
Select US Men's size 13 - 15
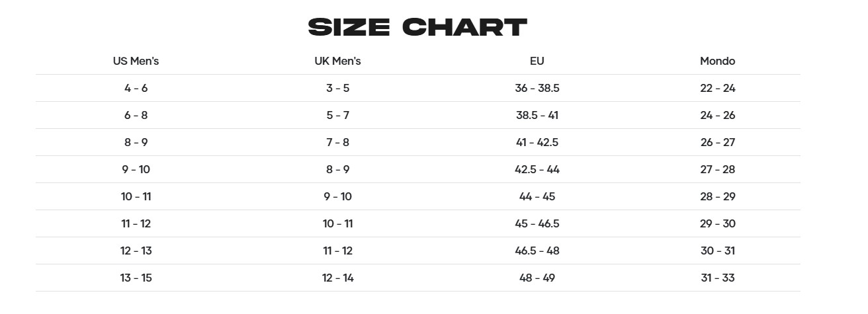(x=136, y=278)
